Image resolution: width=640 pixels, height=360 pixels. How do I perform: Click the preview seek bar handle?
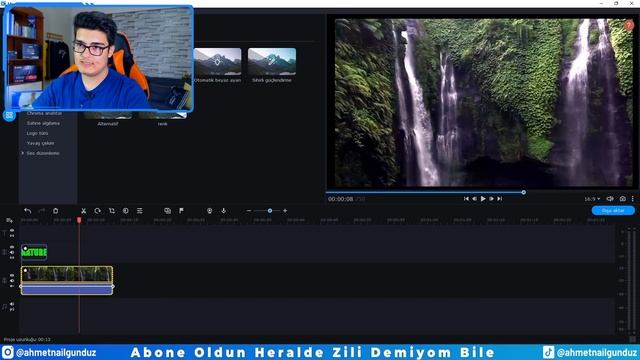[523, 192]
